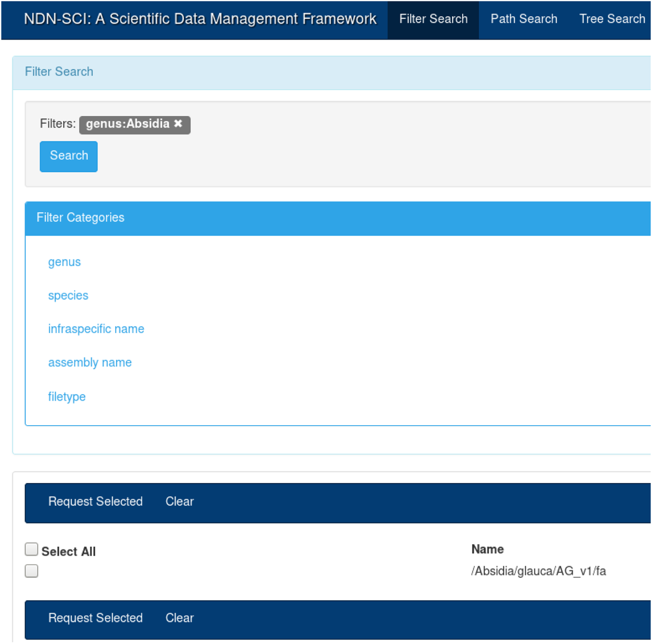Screen dimensions: 652x644
Task: Click Clear in the bar above the results
Action: pyautogui.click(x=179, y=502)
